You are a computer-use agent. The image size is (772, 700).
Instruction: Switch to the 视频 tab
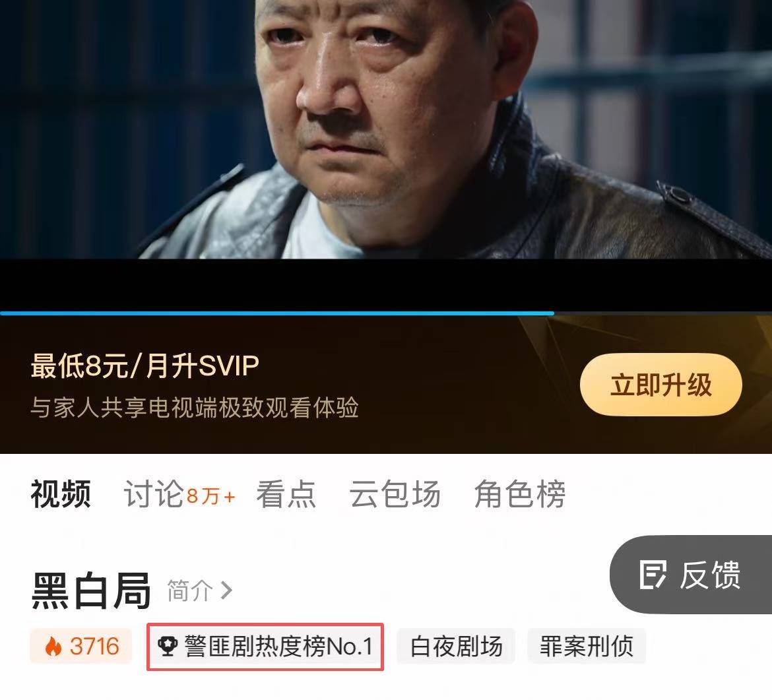[x=61, y=493]
